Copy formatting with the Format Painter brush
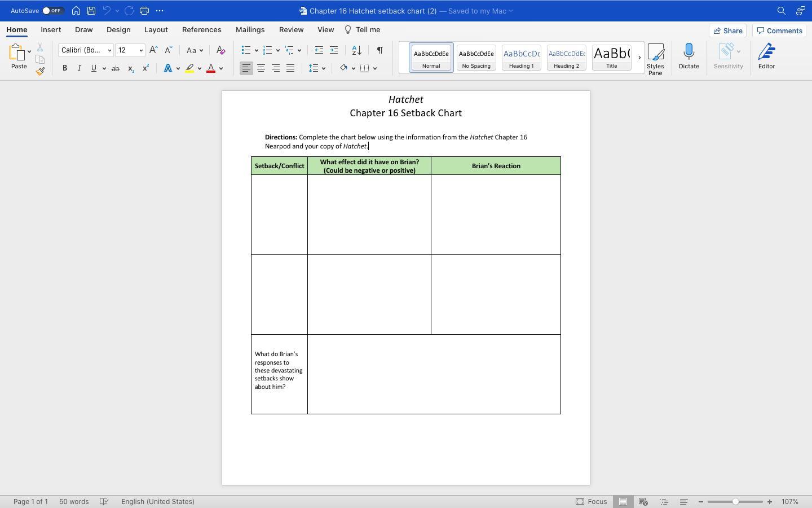This screenshot has height=508, width=812. [40, 71]
